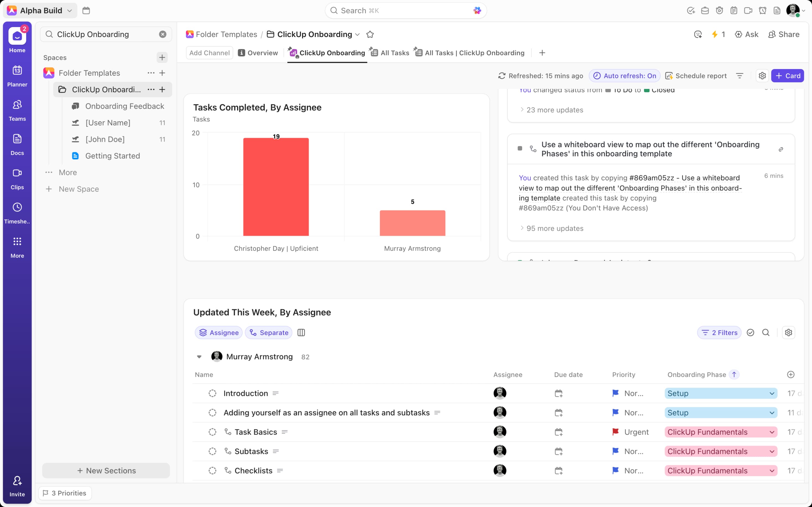Screen dimensions: 812x507
Task: Favorite ClickUp Onboarding with the star icon
Action: (370, 34)
